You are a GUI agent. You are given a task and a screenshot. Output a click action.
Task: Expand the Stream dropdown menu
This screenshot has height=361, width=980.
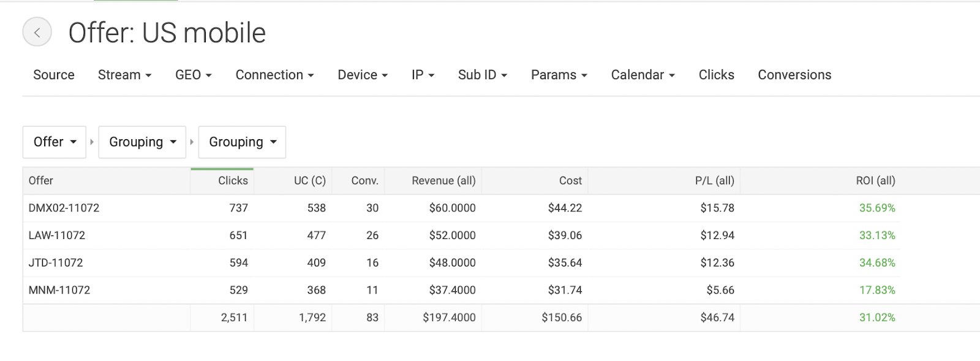[124, 75]
